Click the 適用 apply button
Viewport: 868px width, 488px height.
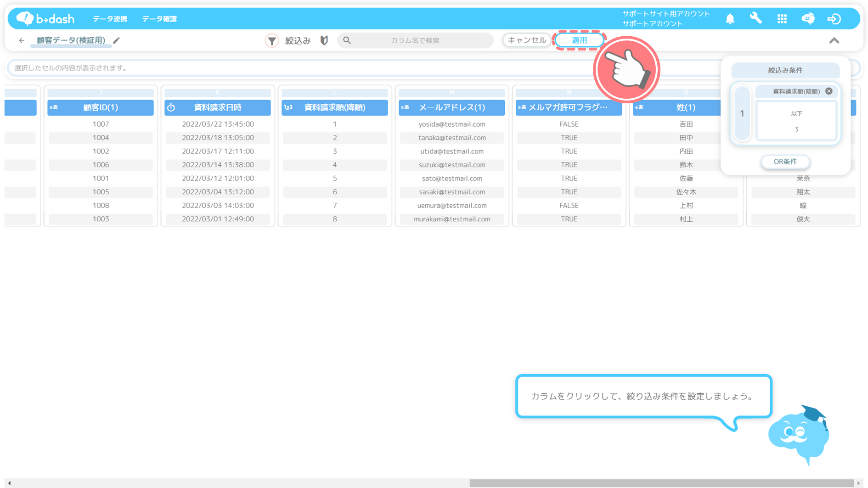pyautogui.click(x=579, y=40)
